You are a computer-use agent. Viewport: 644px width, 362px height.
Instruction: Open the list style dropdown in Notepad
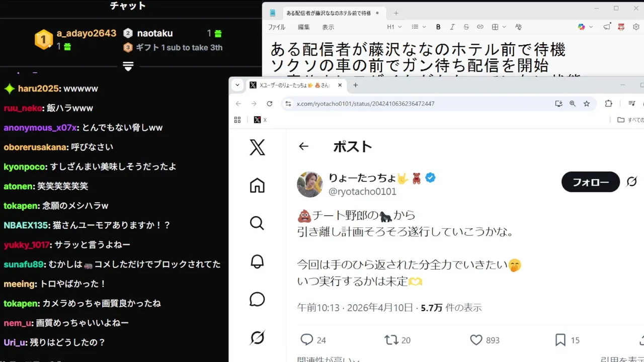419,27
